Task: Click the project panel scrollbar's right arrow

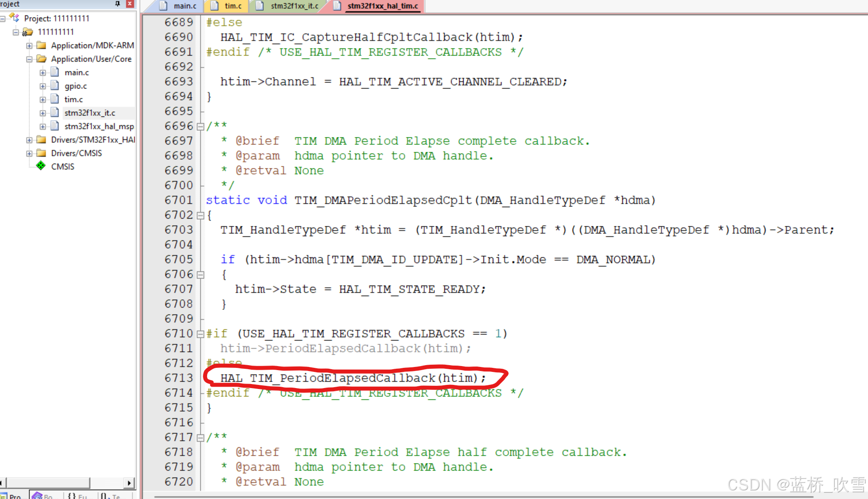Action: (x=129, y=483)
